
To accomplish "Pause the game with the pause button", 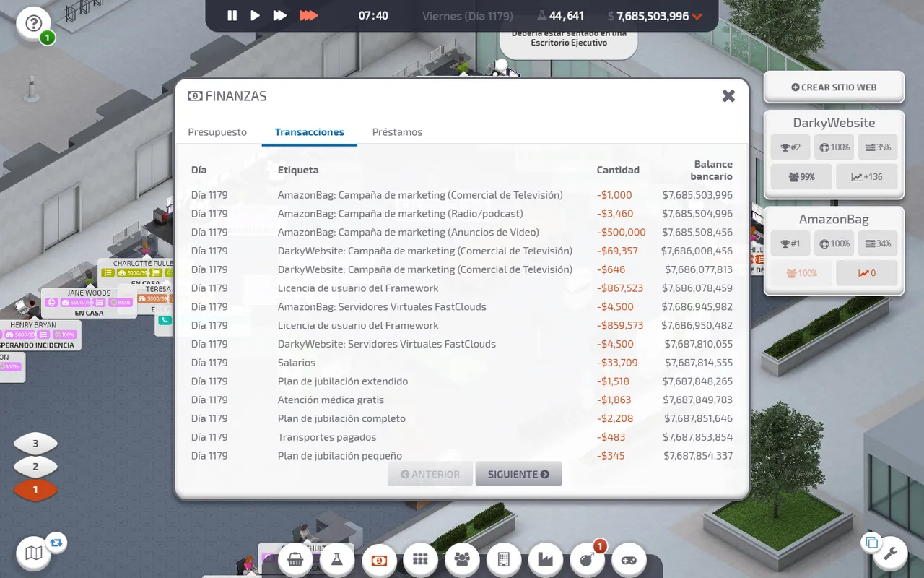I will [x=232, y=15].
